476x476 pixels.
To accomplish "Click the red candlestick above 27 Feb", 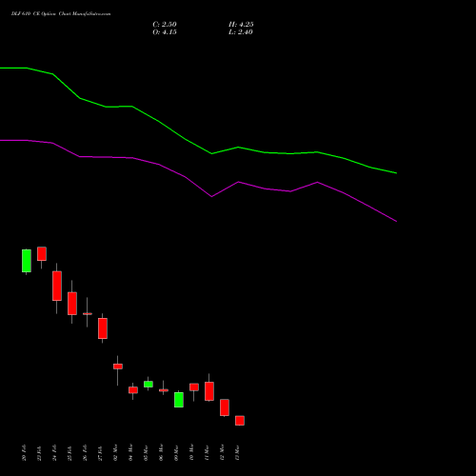I will tap(103, 328).
